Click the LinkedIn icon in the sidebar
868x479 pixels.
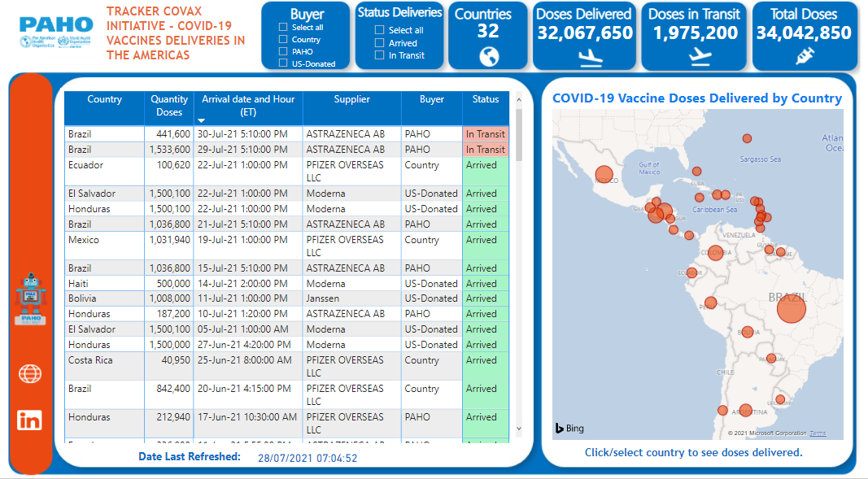tap(30, 420)
